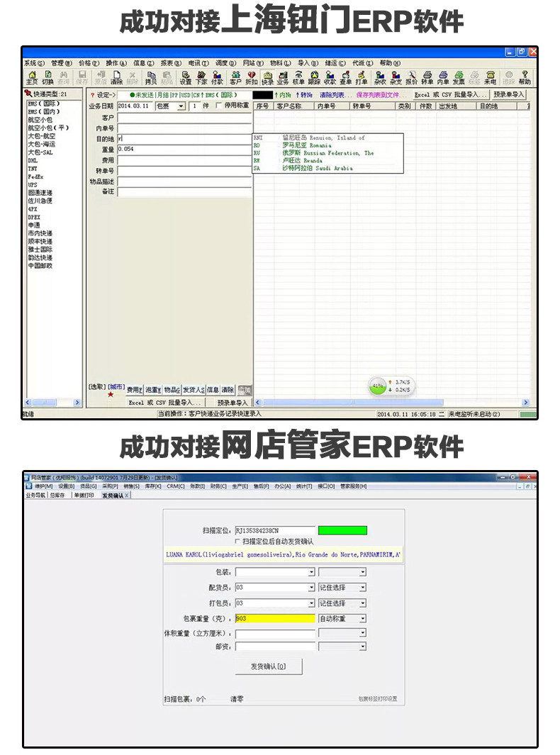Expand the 包装 combo box
Viewport: 560px width, 755px height.
coord(311,572)
